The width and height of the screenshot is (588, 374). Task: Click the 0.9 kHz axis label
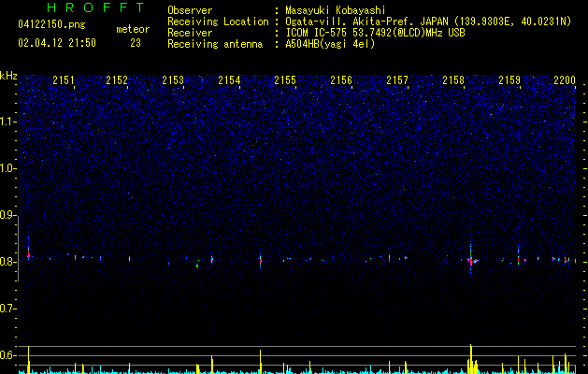[8, 215]
